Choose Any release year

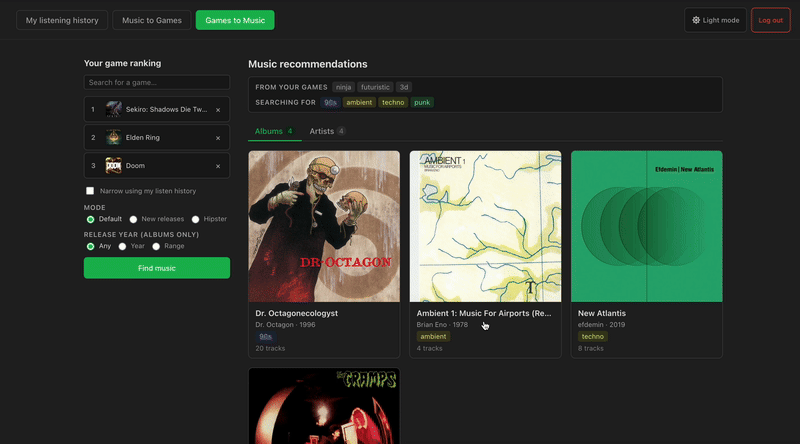pos(90,246)
